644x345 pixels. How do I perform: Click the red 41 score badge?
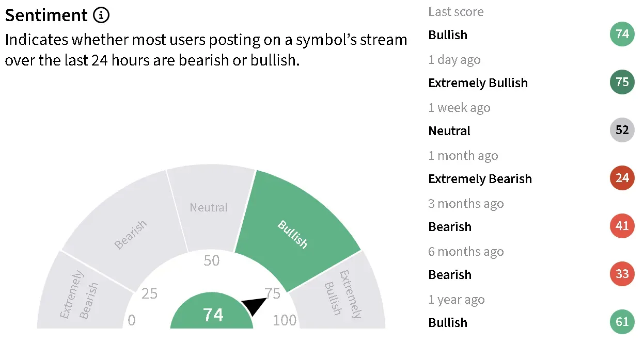(622, 226)
